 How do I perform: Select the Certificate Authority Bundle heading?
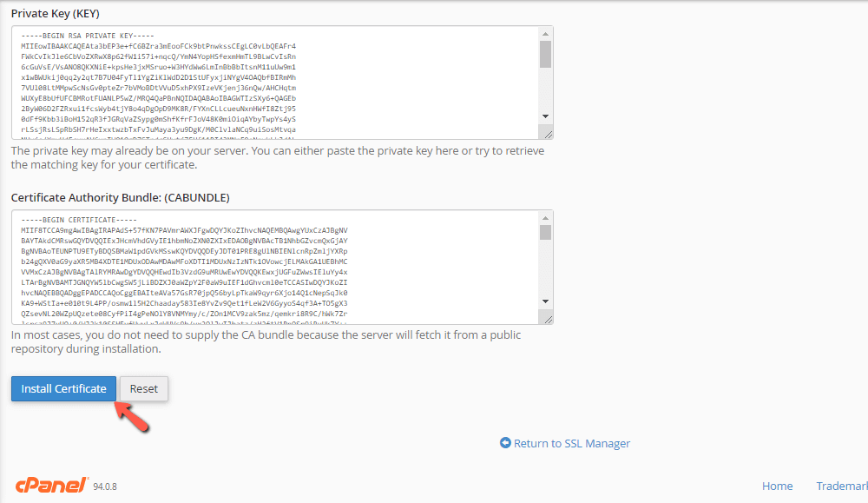pos(122,197)
